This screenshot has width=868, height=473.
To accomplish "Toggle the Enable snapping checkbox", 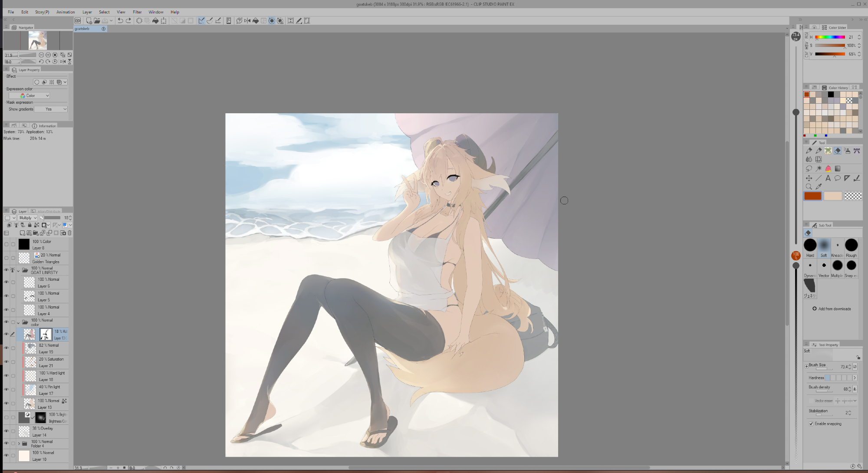I will (811, 424).
